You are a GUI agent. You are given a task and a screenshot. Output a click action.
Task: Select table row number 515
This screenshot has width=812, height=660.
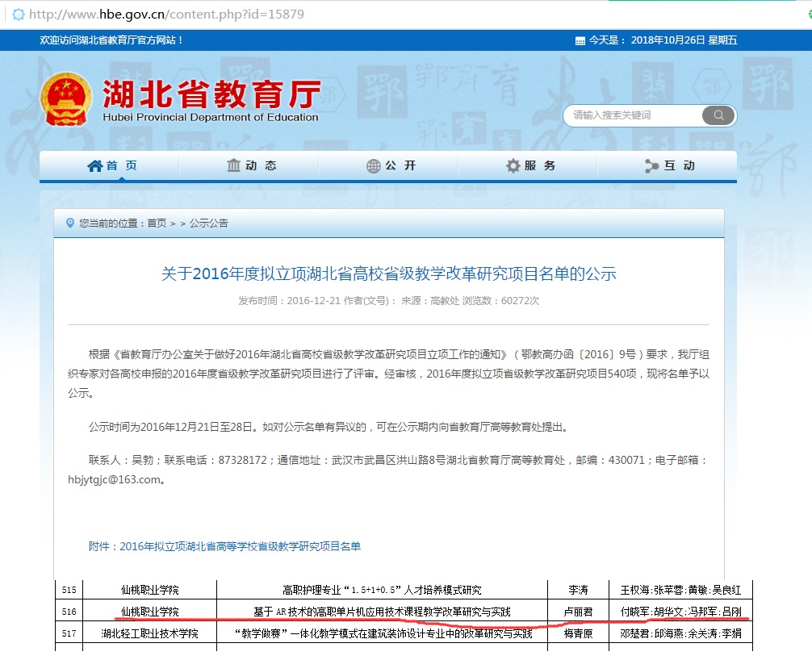click(69, 590)
